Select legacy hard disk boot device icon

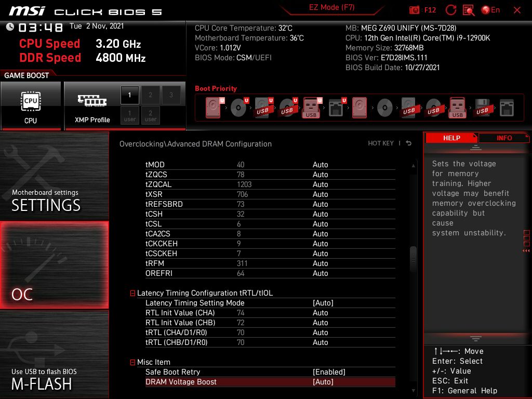tap(360, 108)
